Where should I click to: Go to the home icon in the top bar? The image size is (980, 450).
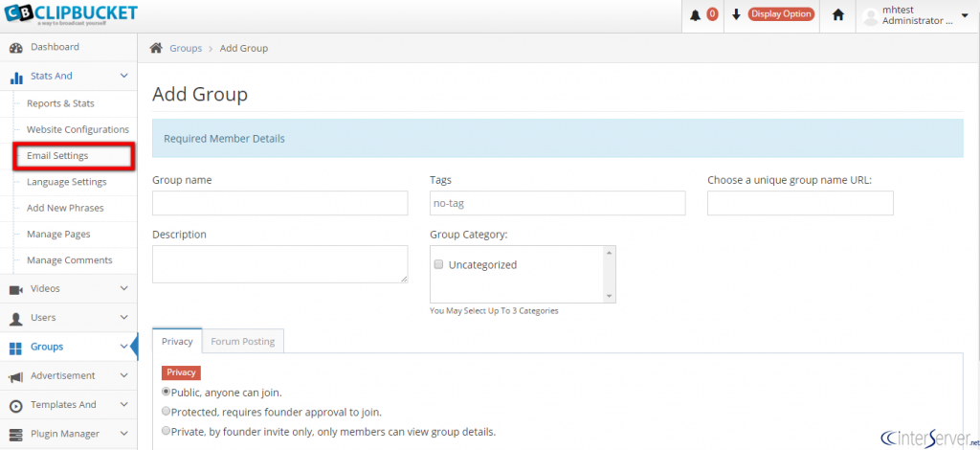point(838,15)
